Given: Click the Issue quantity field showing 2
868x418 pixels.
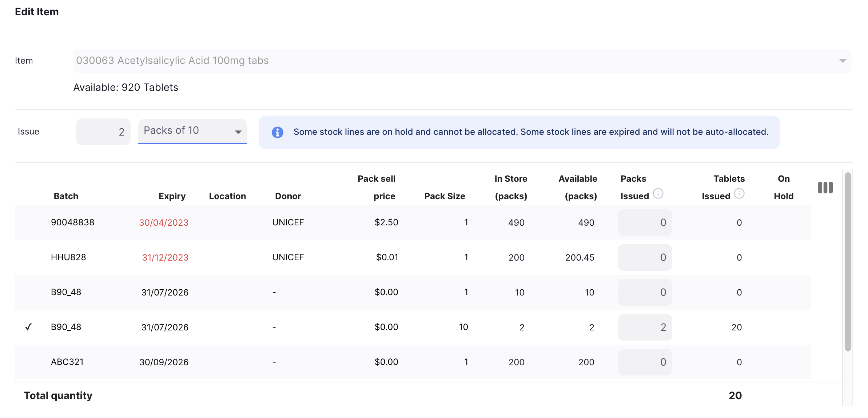Looking at the screenshot, I should [x=103, y=132].
